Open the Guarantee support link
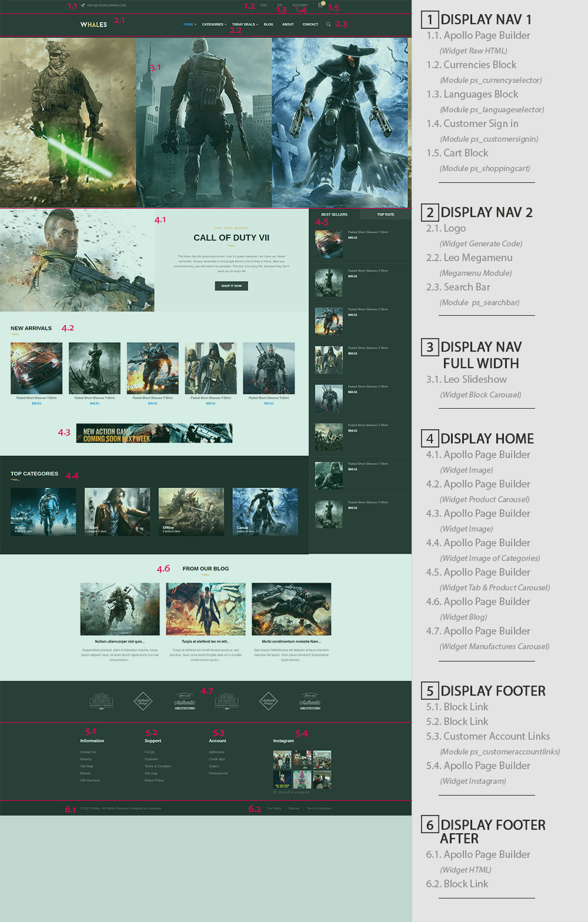 click(x=151, y=759)
